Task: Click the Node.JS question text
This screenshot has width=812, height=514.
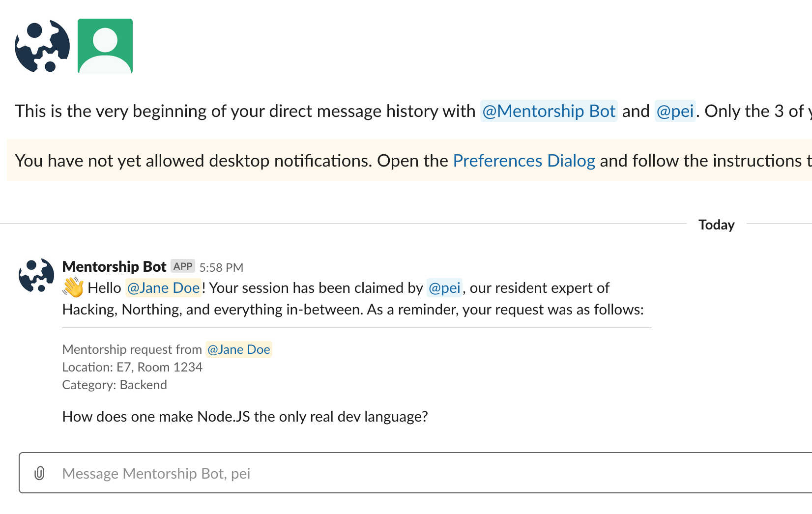Action: (245, 417)
